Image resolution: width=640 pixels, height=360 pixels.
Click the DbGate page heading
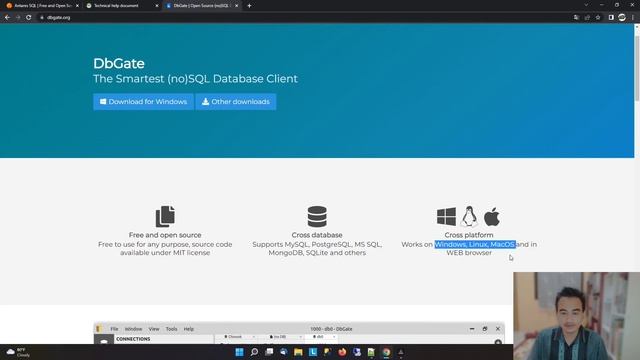[x=119, y=63]
